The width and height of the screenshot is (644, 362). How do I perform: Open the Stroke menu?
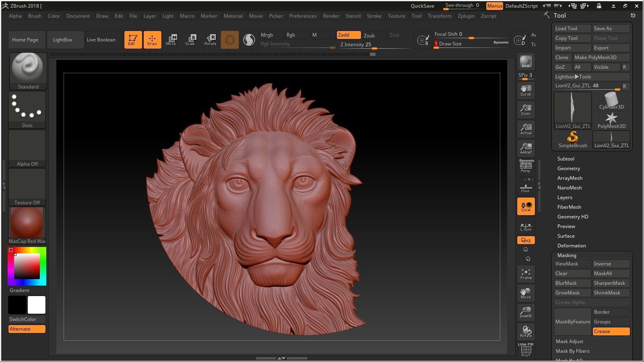(374, 16)
